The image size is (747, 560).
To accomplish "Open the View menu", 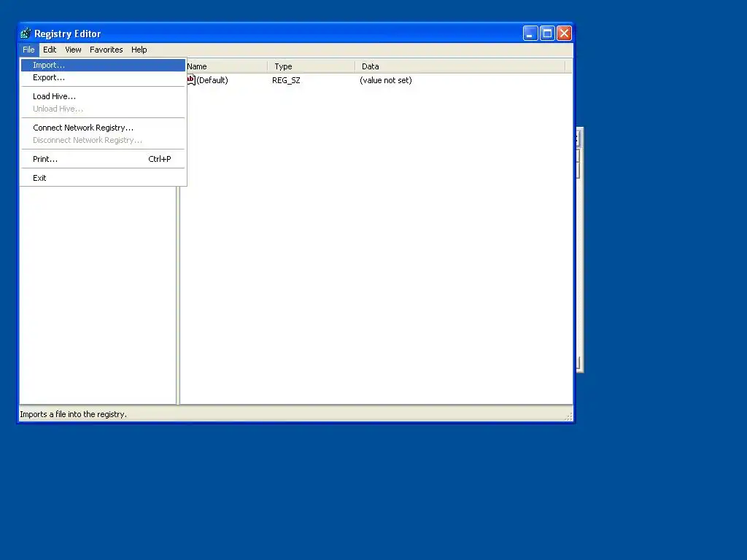I will 73,50.
